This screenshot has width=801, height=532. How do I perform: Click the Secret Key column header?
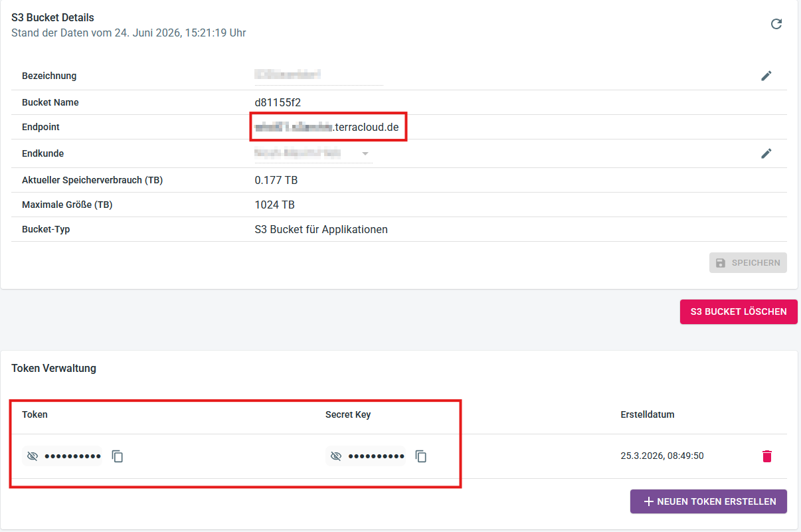(348, 414)
